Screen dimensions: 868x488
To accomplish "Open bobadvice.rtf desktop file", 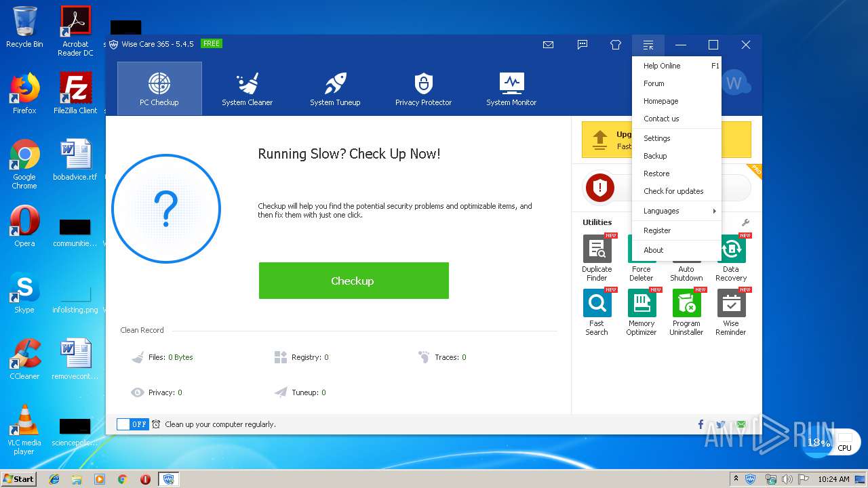I will coord(75,159).
